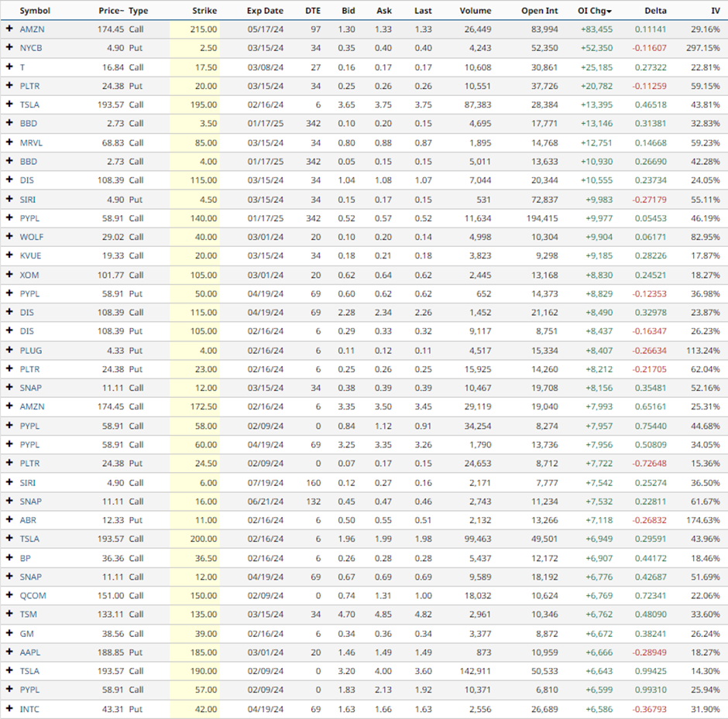Sort by the Strike column header

[204, 11]
